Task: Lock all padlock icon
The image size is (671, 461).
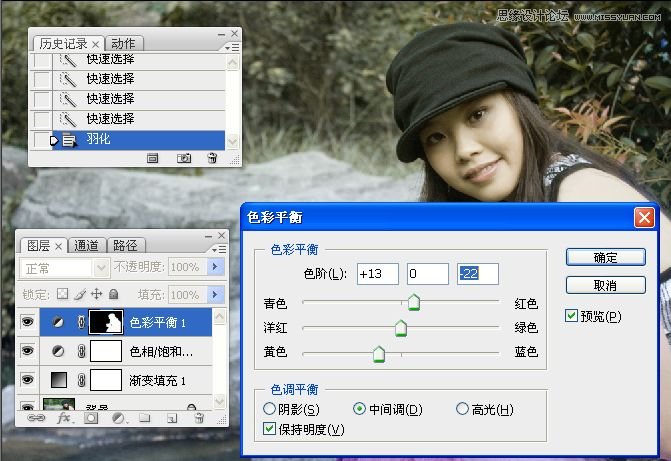Action: (113, 294)
